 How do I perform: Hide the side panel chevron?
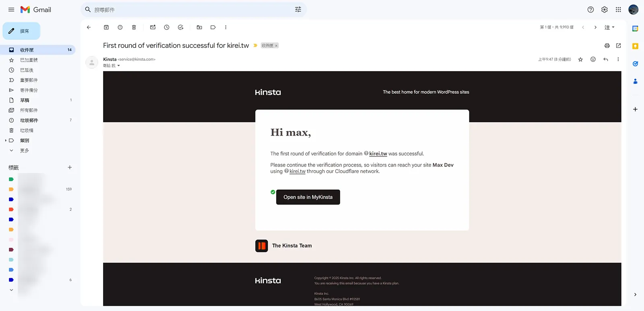tap(635, 295)
